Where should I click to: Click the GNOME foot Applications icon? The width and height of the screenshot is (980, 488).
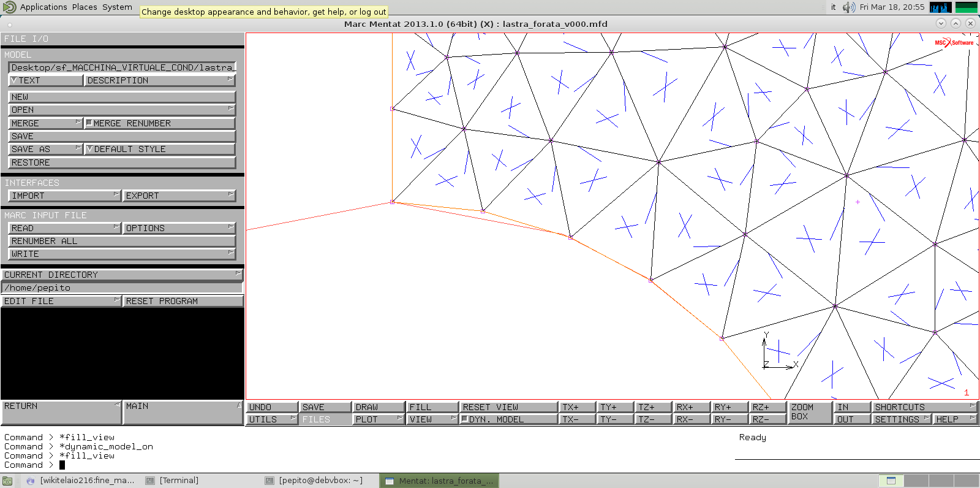click(9, 7)
